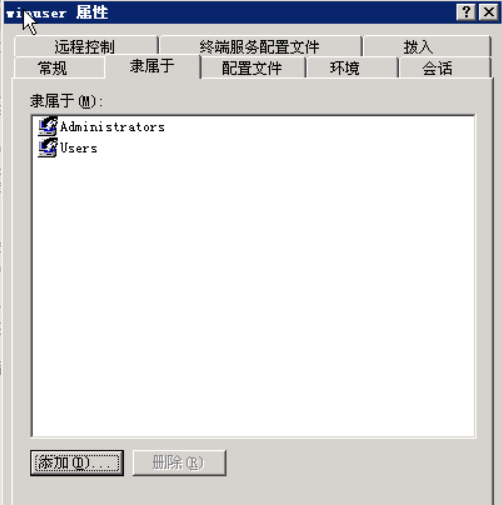Click the 添加(D)... button

[x=77, y=463]
